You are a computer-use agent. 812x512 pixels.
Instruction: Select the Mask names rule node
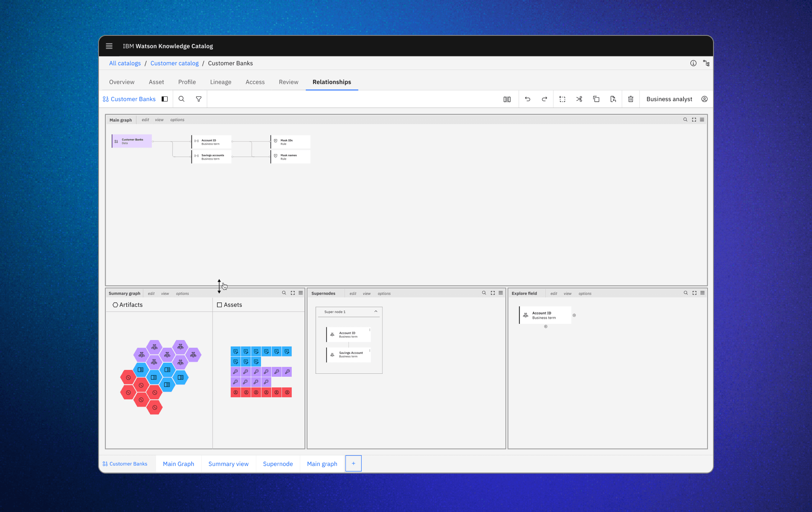coord(290,157)
